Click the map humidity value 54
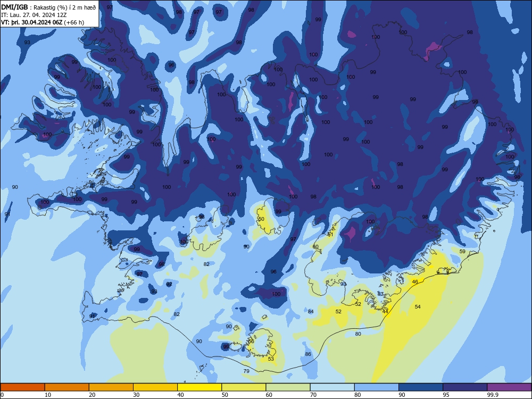532x399 pixels. point(418,307)
